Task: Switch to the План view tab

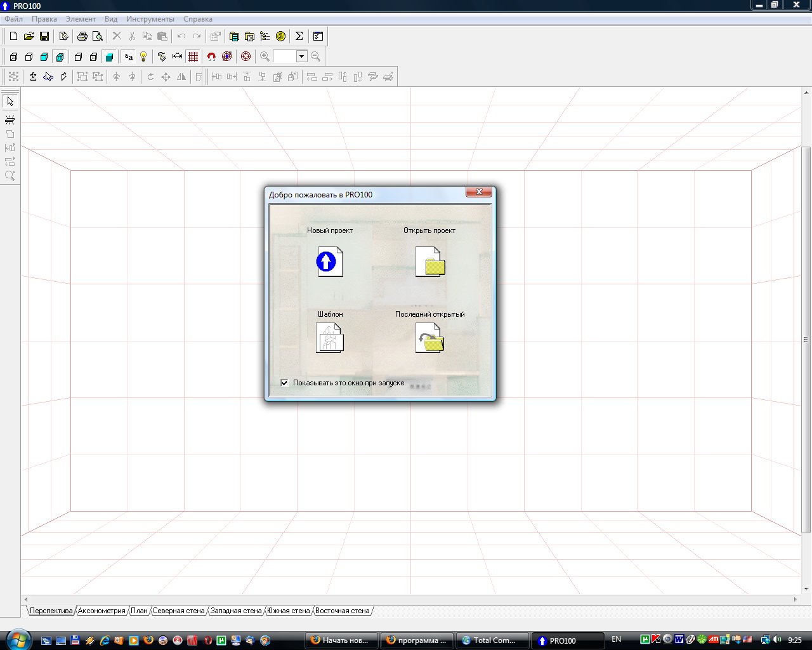Action: pyautogui.click(x=140, y=611)
